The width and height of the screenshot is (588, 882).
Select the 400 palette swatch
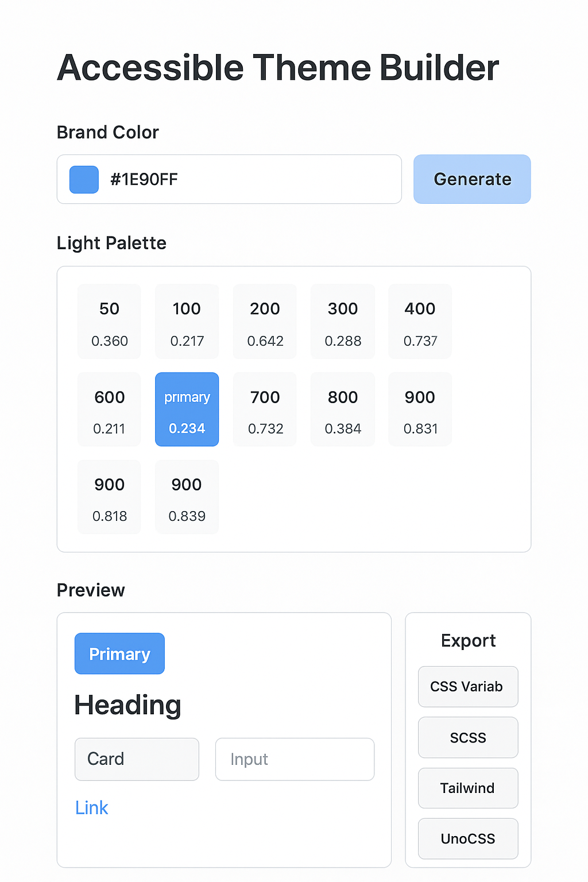[420, 322]
